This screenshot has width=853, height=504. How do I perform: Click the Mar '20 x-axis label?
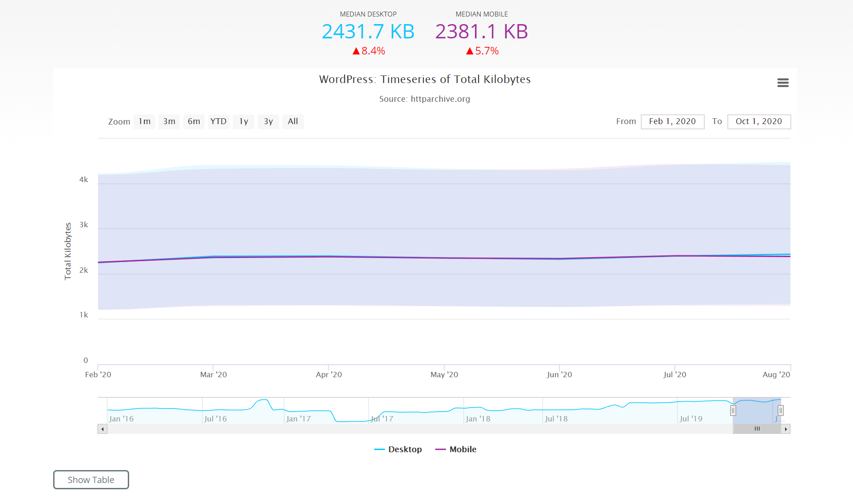tap(214, 375)
